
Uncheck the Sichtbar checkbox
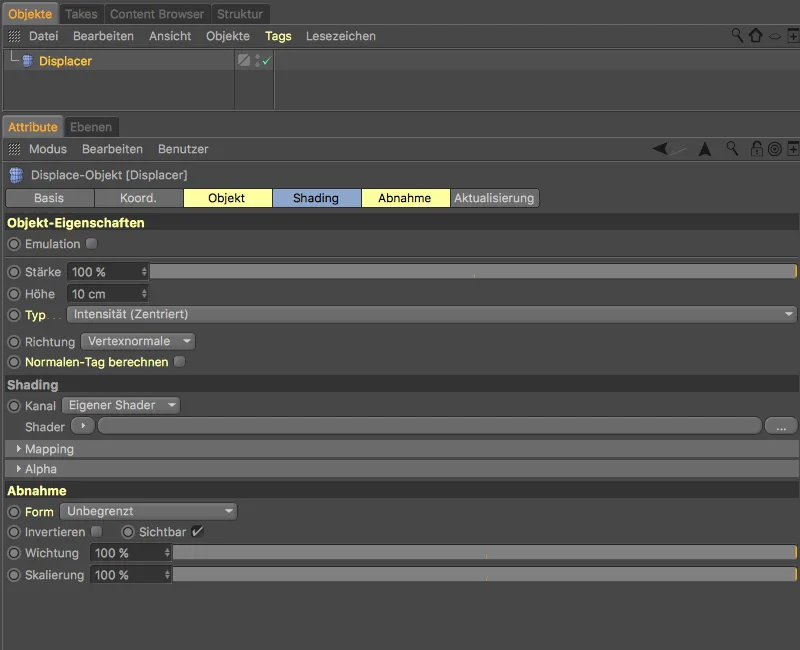[x=197, y=532]
